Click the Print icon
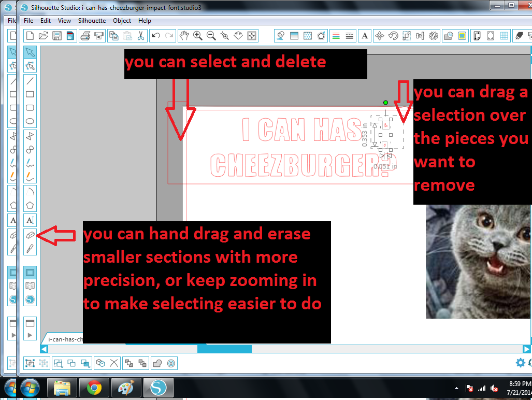The height and width of the screenshot is (400, 532). (85, 36)
